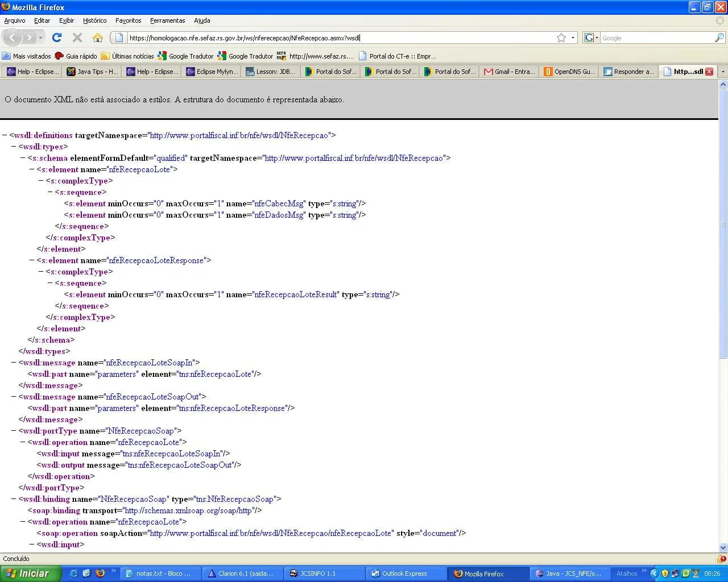The height and width of the screenshot is (582, 728).
Task: Open the Ferramentas menu
Action: (167, 20)
